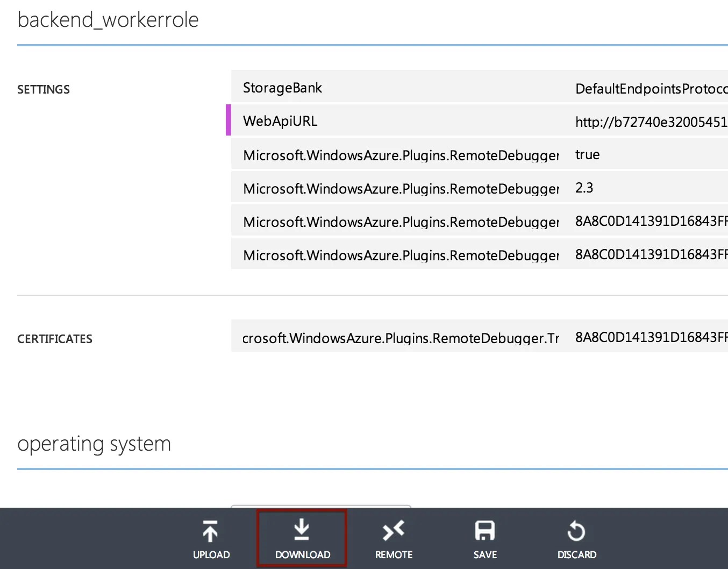Select the StorageBank setting name

pos(282,88)
